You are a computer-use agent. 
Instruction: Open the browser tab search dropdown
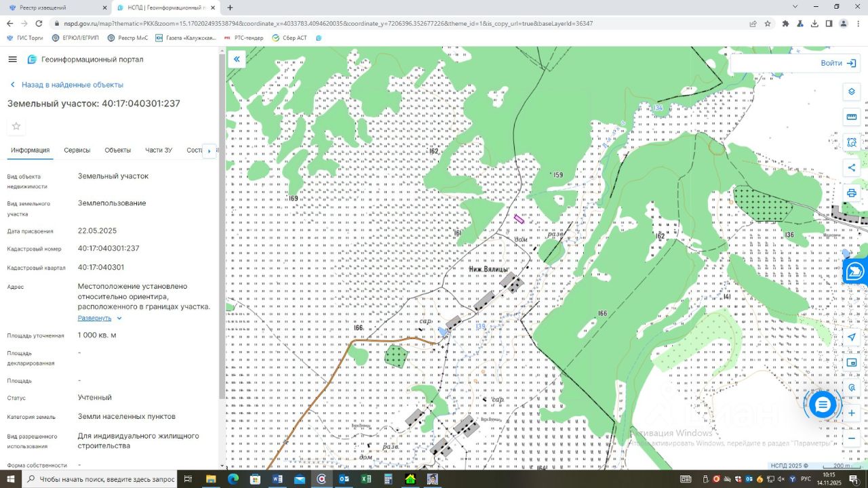(x=795, y=7)
